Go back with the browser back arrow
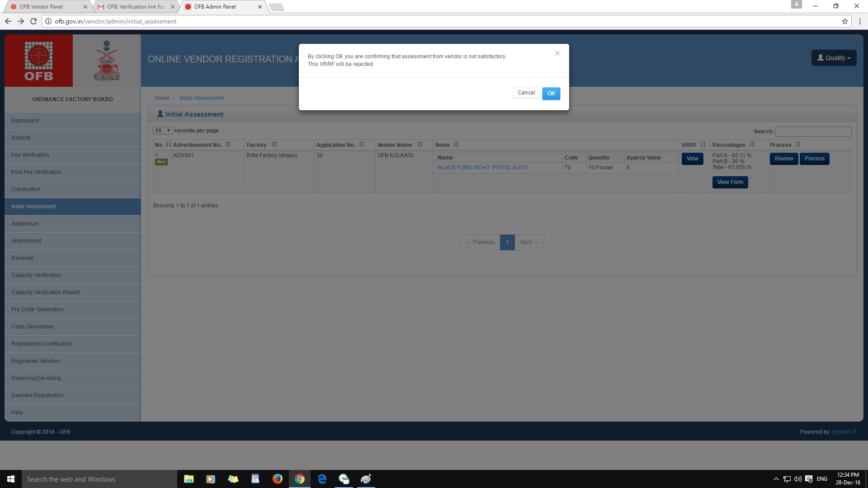 pyautogui.click(x=8, y=21)
